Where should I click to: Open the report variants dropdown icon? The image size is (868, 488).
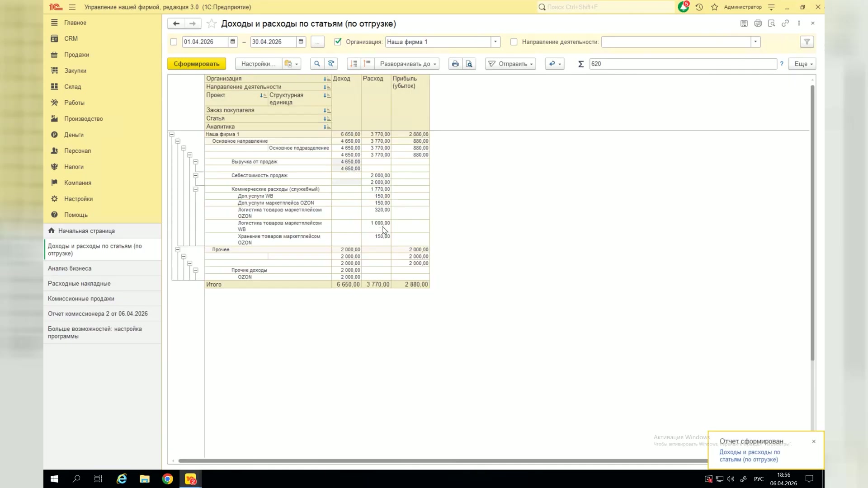point(292,64)
